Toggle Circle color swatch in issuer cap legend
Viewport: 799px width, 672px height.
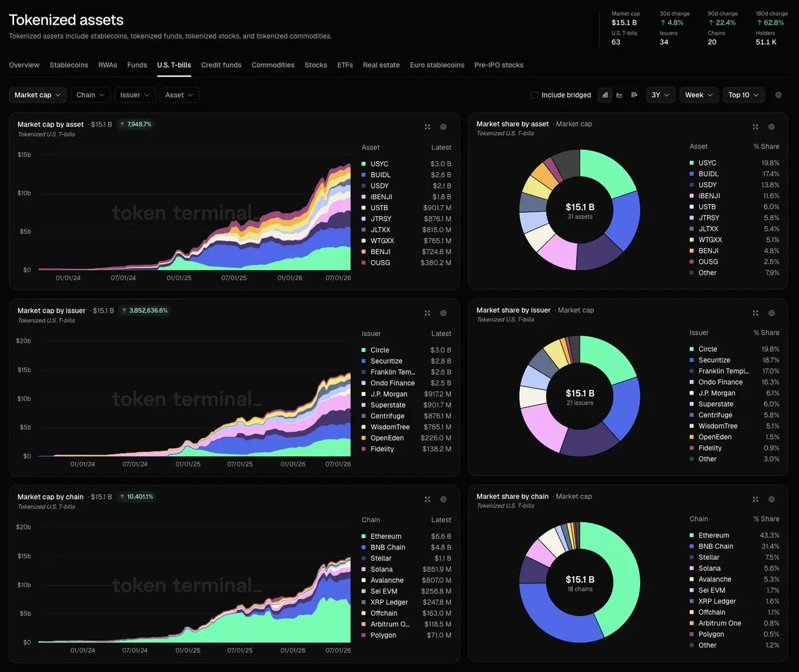pos(364,350)
